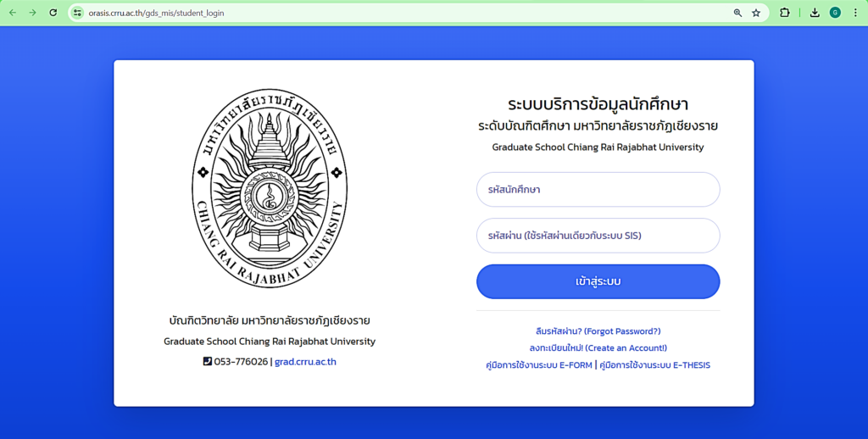The height and width of the screenshot is (439, 868).
Task: Go back to the previous page
Action: 12,13
